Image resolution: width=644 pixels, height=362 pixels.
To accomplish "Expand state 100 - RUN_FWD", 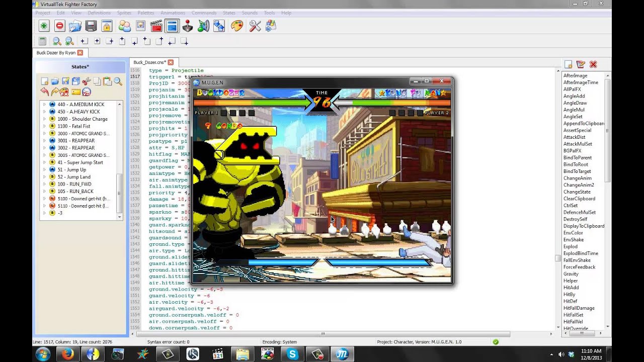I will click(x=44, y=184).
